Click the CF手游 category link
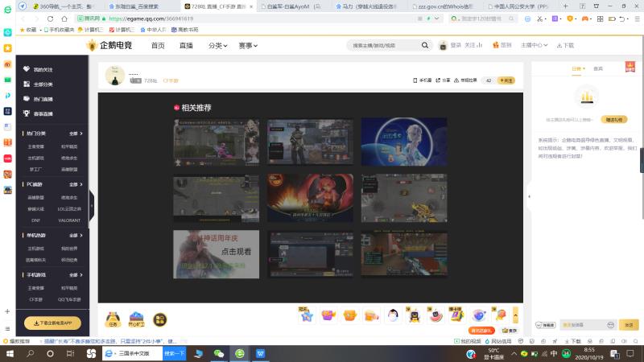Image resolution: width=644 pixels, height=362 pixels. click(171, 81)
